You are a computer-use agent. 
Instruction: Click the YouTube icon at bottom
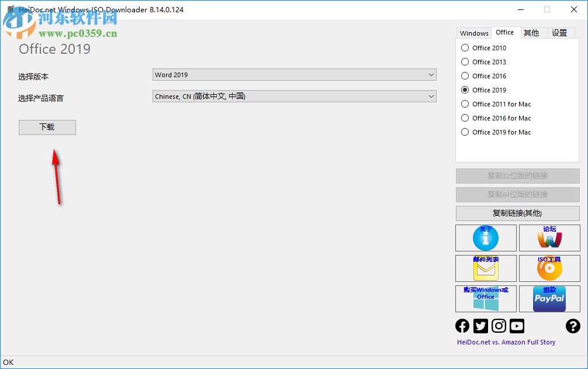(x=517, y=326)
